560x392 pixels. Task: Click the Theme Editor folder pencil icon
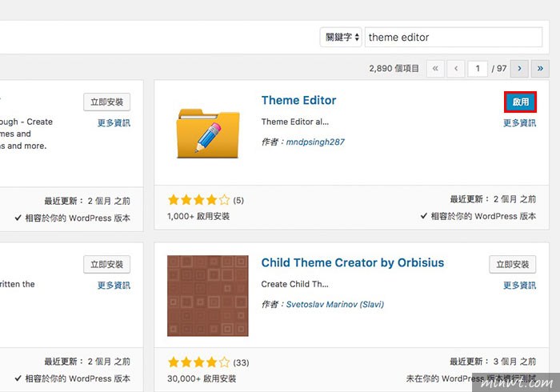[208, 133]
